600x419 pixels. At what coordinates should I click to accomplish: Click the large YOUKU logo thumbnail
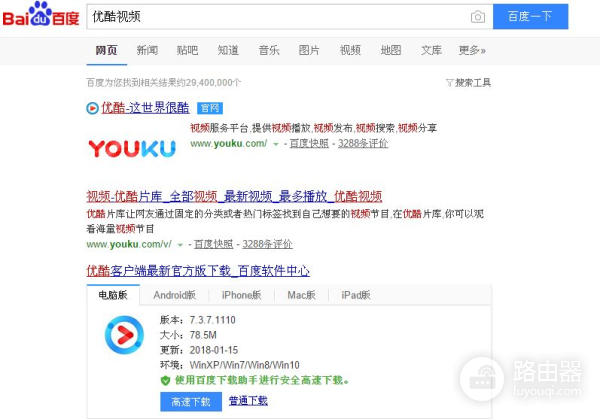pyautogui.click(x=132, y=148)
